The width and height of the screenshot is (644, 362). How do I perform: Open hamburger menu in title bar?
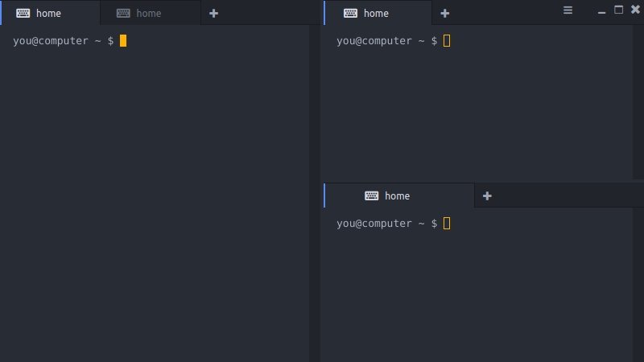(568, 10)
